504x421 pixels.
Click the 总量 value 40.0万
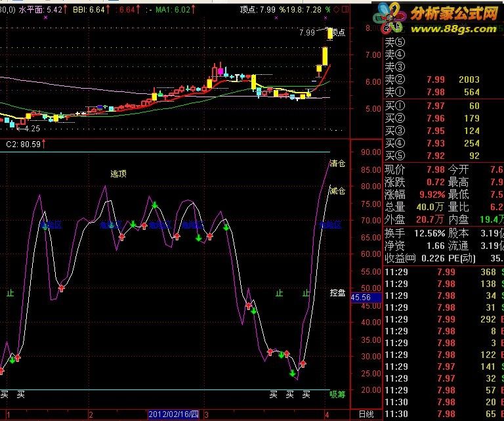[x=430, y=207]
